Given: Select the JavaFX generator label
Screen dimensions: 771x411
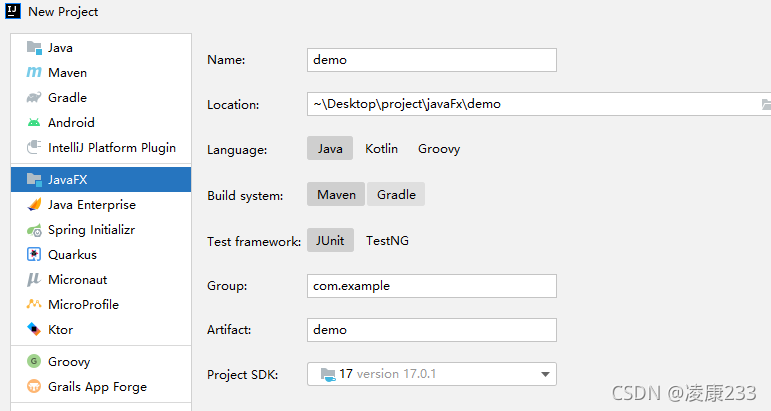Looking at the screenshot, I should (67, 180).
